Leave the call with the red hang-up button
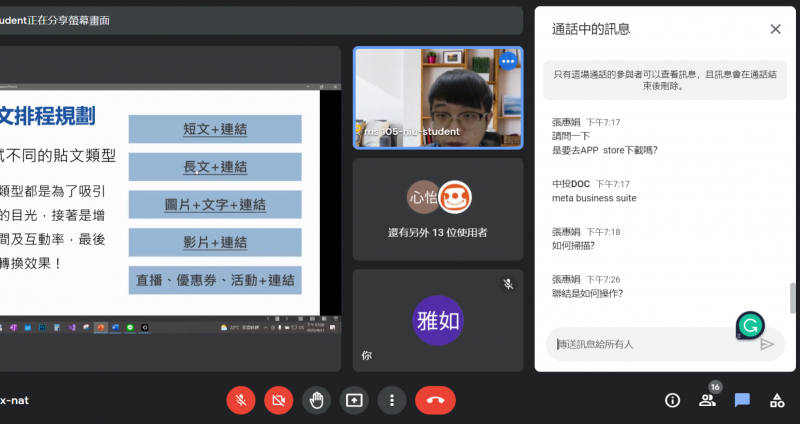 pos(435,401)
